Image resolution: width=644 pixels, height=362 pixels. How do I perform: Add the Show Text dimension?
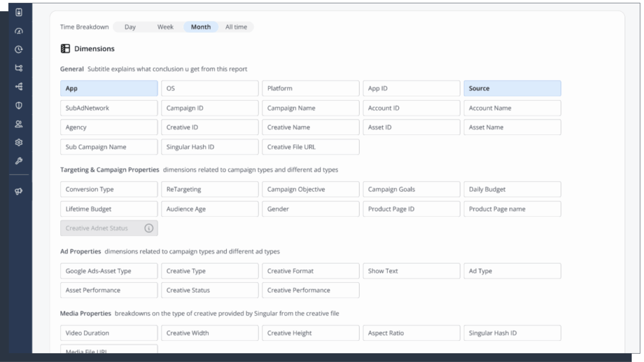tap(412, 271)
